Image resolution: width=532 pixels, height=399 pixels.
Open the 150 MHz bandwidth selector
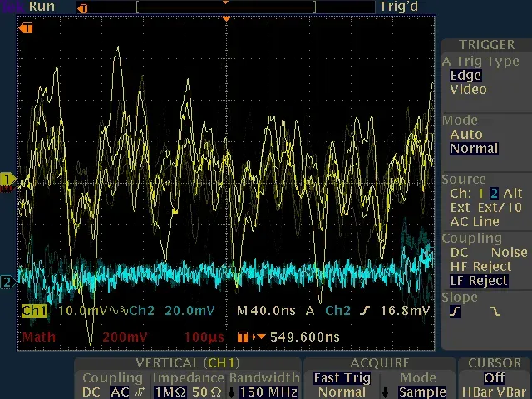click(264, 392)
